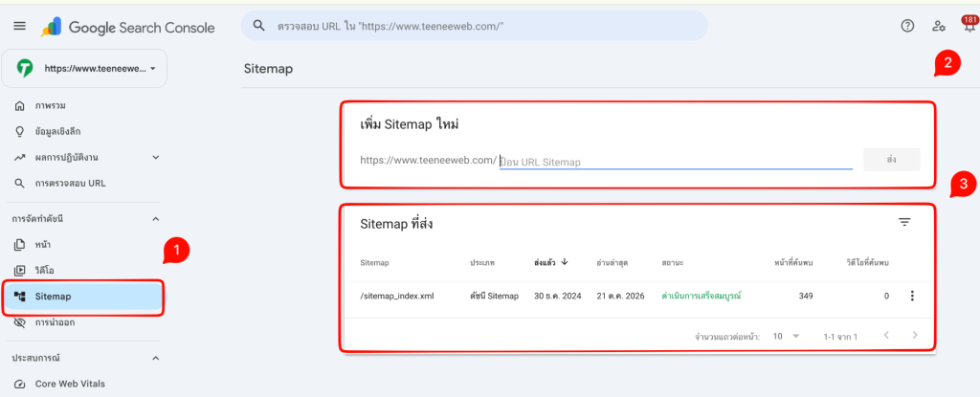Open the filter icon for submitted sitemaps
Viewport: 980px width, 397px height.
pos(904,222)
